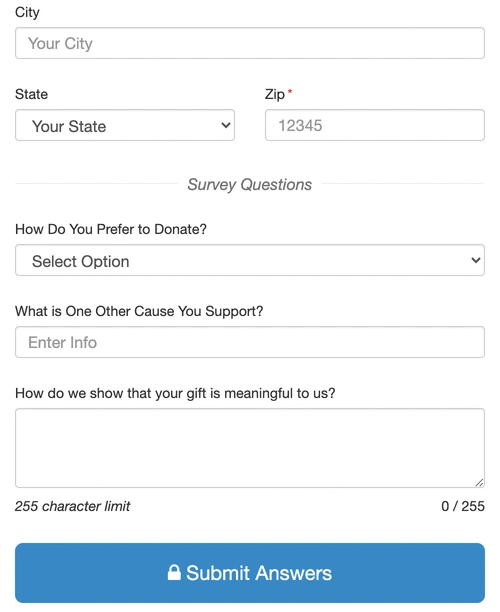The image size is (500, 612).
Task: Click the 0 / 255 character counter
Action: 463,506
